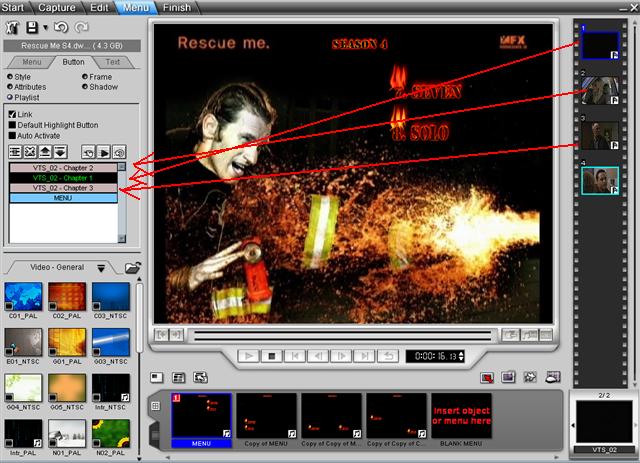Click the playlist scrollbar down arrow

coord(122,238)
